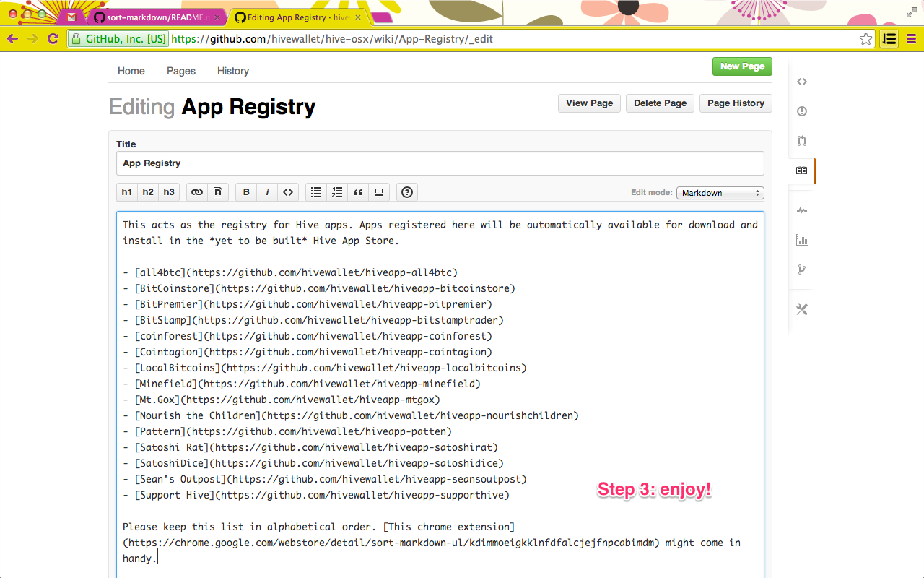Apply italic formatting in the editor toolbar
This screenshot has height=578, width=924.
coord(267,192)
